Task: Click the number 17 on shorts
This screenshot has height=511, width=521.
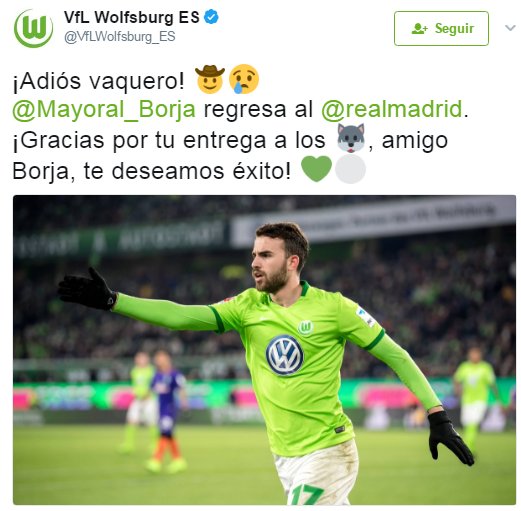Action: 306,494
